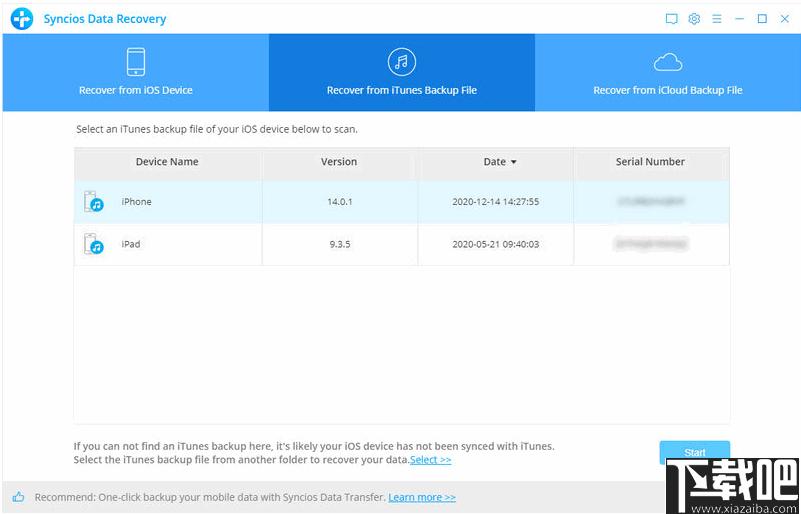Screen dimensions: 801x514
Task: Click the Syncios Data Recovery logo icon
Action: coord(21,19)
